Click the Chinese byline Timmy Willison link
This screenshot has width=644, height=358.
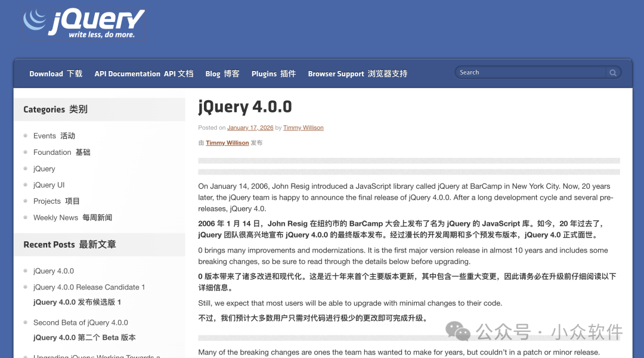point(227,142)
